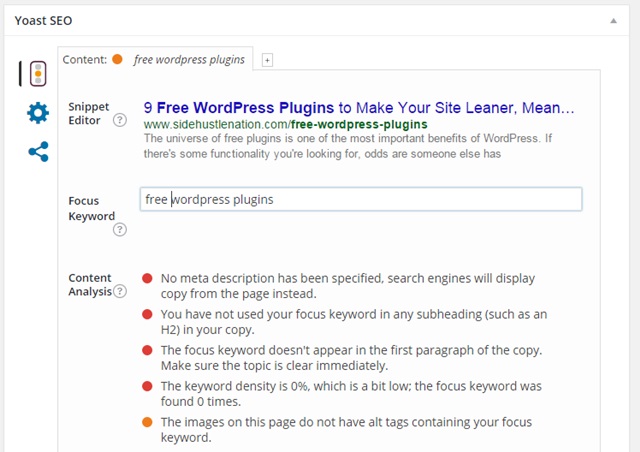Edit snippet title '9 Free WordPress Plugins'

point(359,108)
